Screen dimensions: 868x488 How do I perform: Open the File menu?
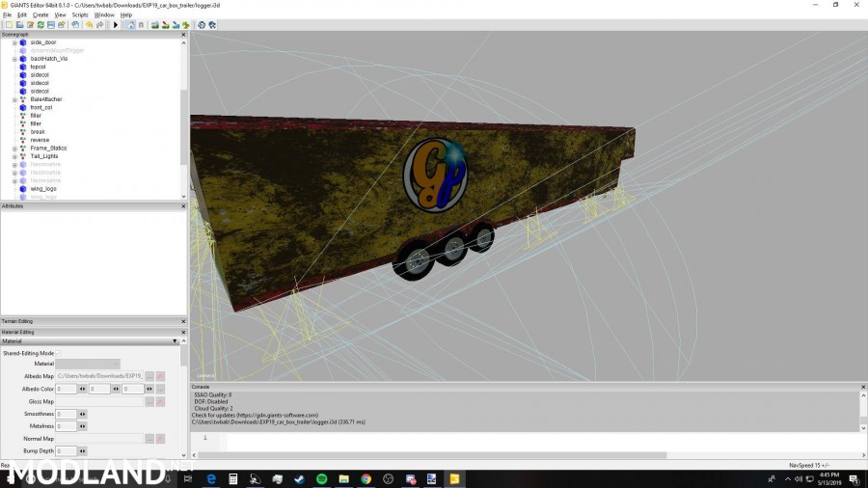[7, 14]
